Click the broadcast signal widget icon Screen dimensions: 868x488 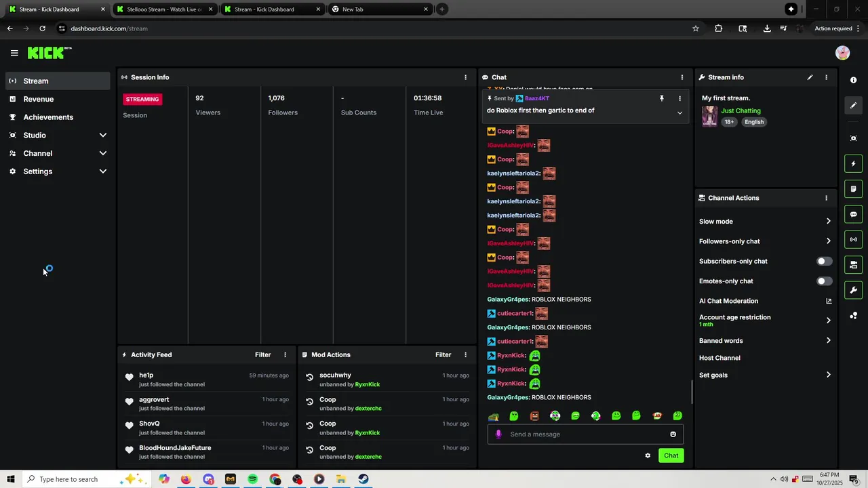point(853,239)
